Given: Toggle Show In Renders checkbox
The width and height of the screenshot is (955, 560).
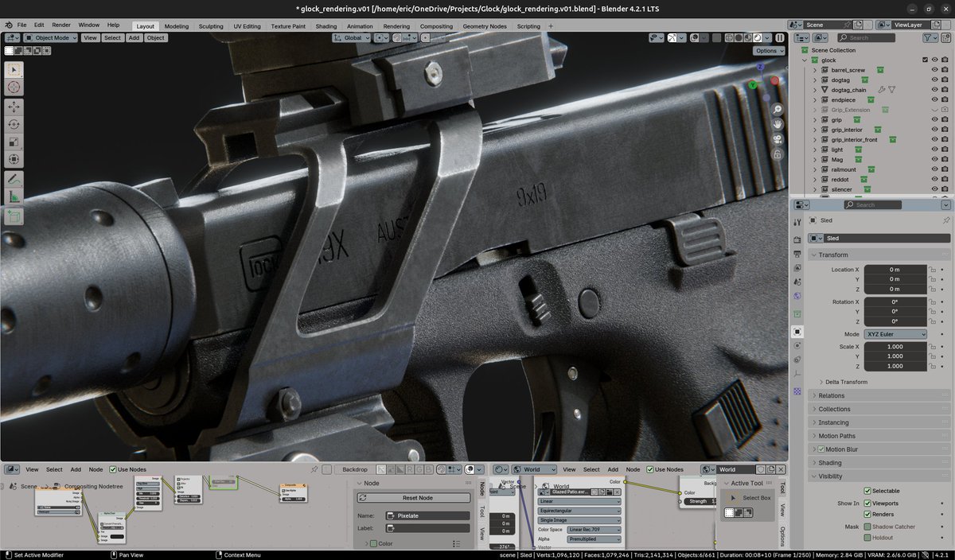Looking at the screenshot, I should [x=867, y=514].
